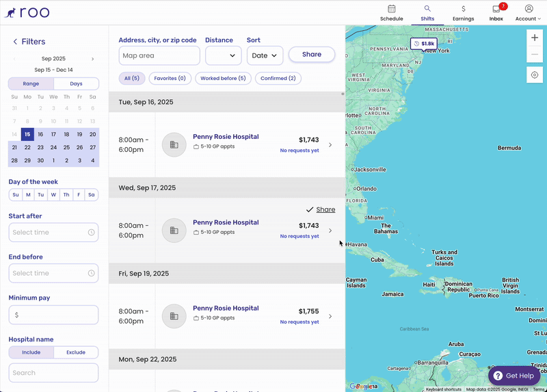Click the $1,755 pay on Sep 19 shift
547x392 pixels.
pyautogui.click(x=309, y=311)
